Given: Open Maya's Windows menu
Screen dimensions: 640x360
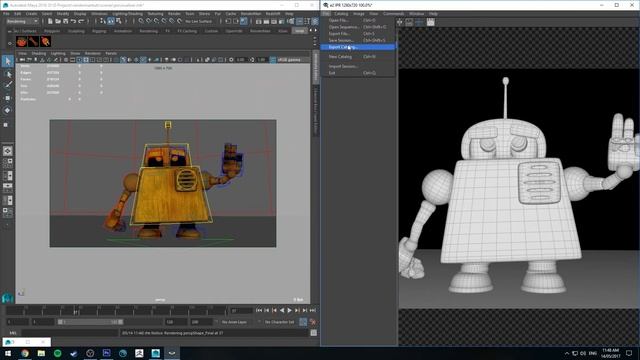Looking at the screenshot, I should click(99, 13).
